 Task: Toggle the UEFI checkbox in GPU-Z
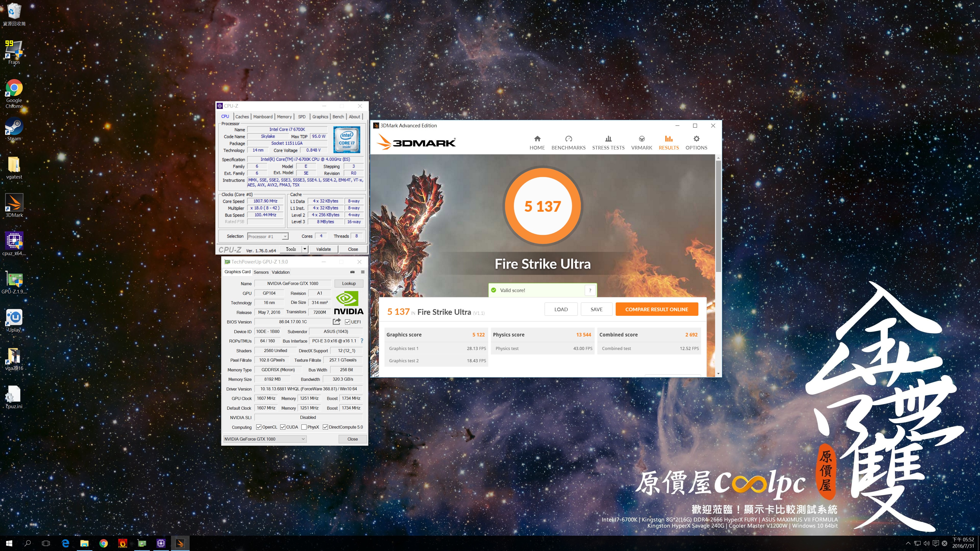click(x=347, y=322)
